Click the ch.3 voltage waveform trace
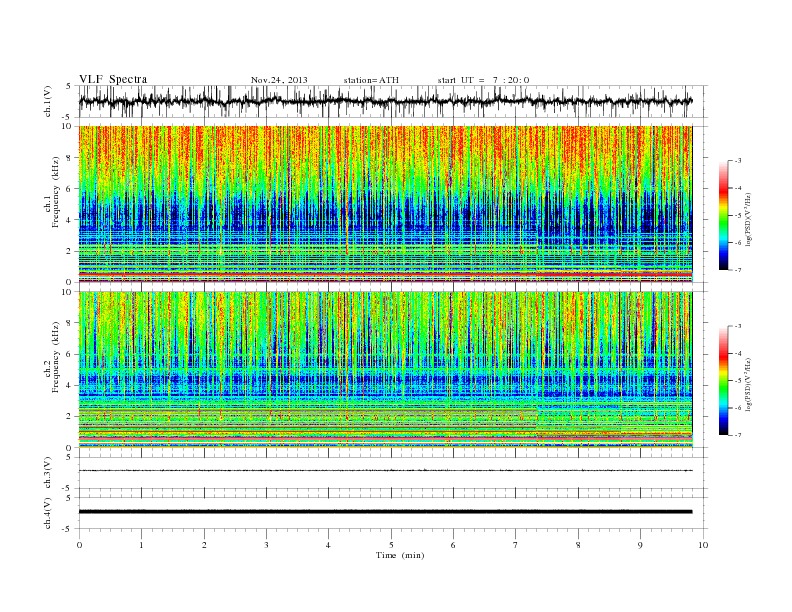Image resolution: width=792 pixels, height=612 pixels. (x=385, y=471)
